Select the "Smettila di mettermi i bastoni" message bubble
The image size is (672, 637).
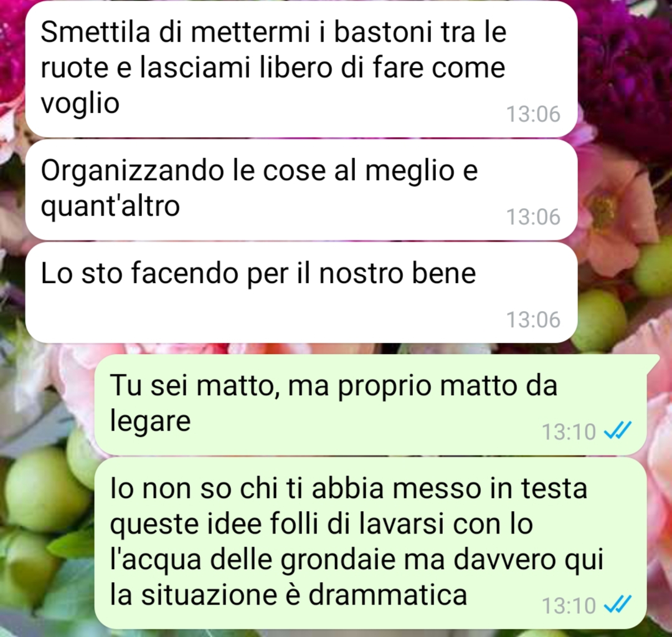[x=301, y=70]
